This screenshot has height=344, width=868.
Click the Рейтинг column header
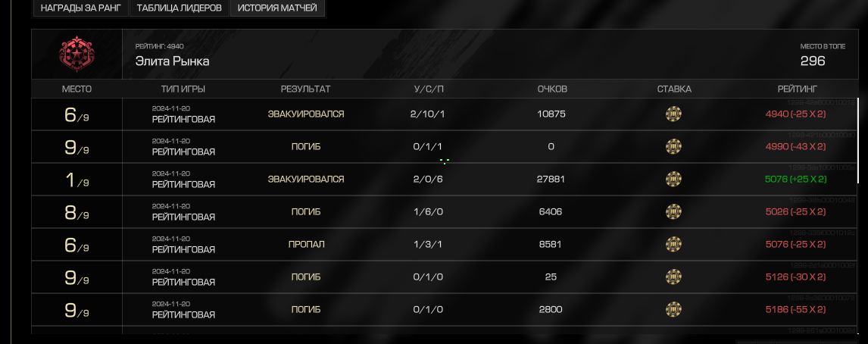(x=797, y=89)
